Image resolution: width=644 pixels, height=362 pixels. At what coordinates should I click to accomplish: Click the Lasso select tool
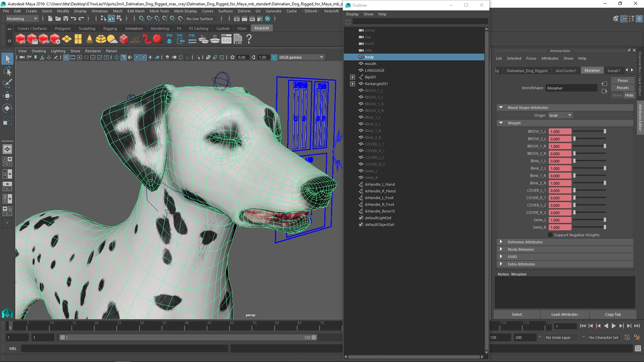point(7,71)
